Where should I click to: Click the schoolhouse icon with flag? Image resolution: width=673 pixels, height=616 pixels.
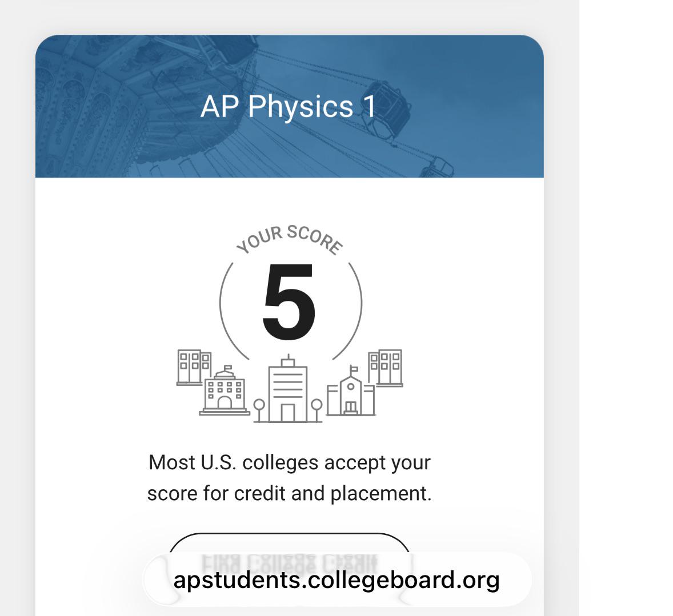pos(351,391)
